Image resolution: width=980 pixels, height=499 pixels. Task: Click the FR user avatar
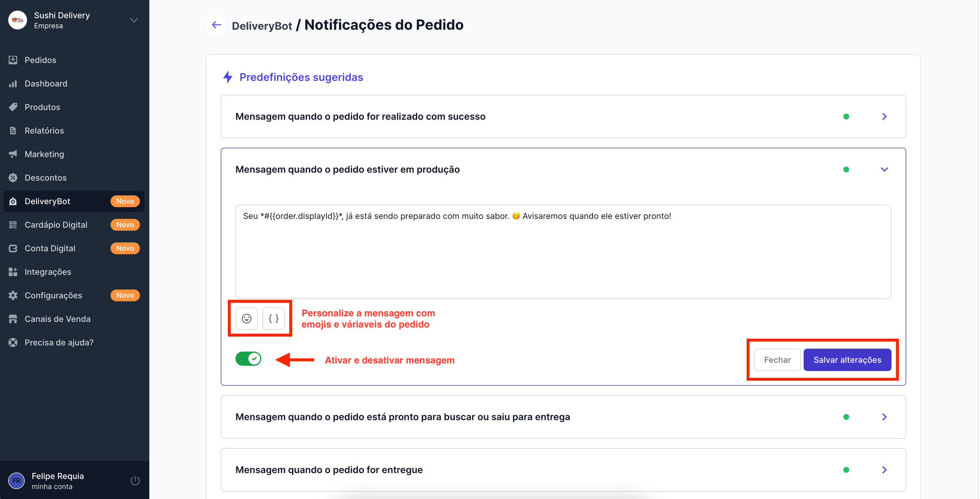click(x=17, y=481)
